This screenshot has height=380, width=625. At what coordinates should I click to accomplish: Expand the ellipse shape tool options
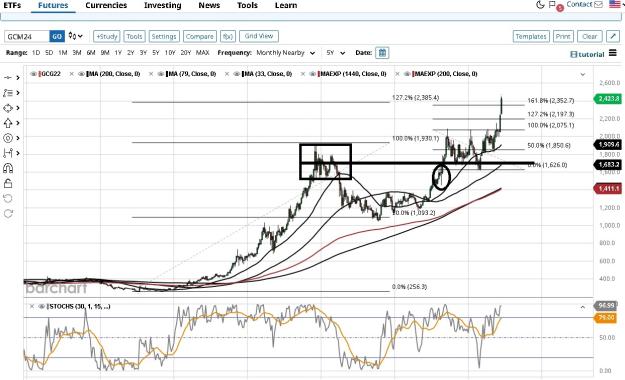point(18,108)
